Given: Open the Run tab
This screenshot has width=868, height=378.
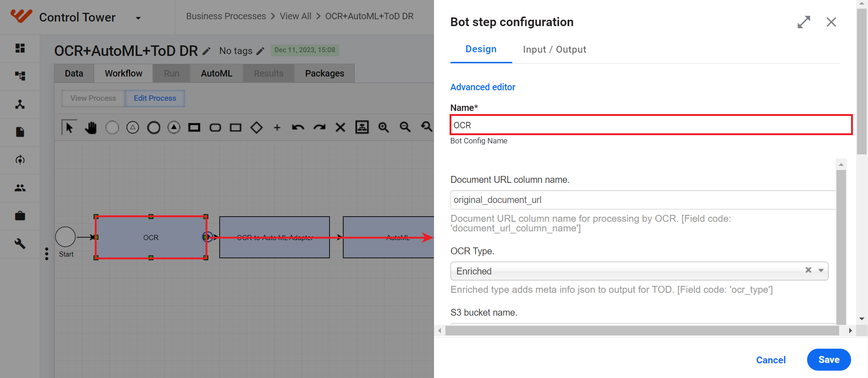Looking at the screenshot, I should pos(172,73).
